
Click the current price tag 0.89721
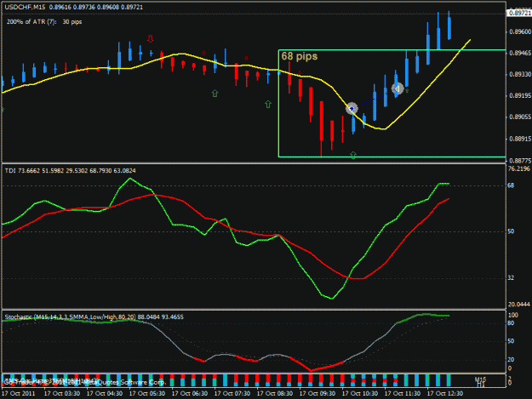519,13
